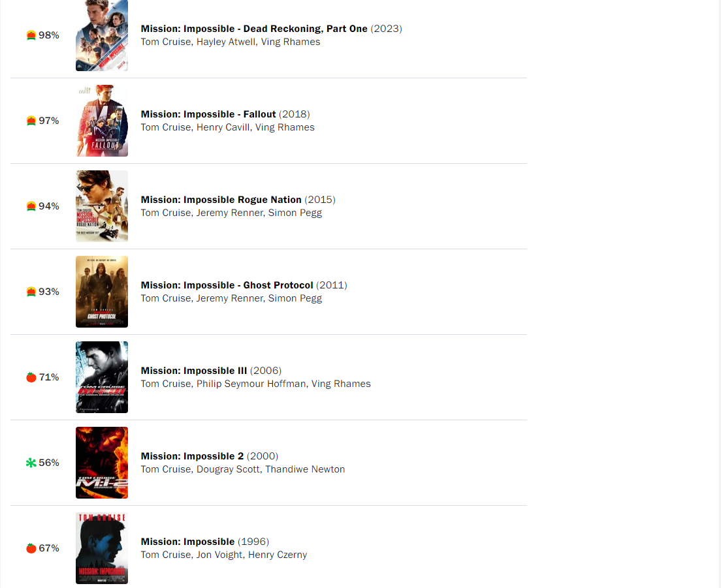The image size is (721, 588).
Task: Open the Ghost Protocol poster thumbnail
Action: [x=102, y=292]
